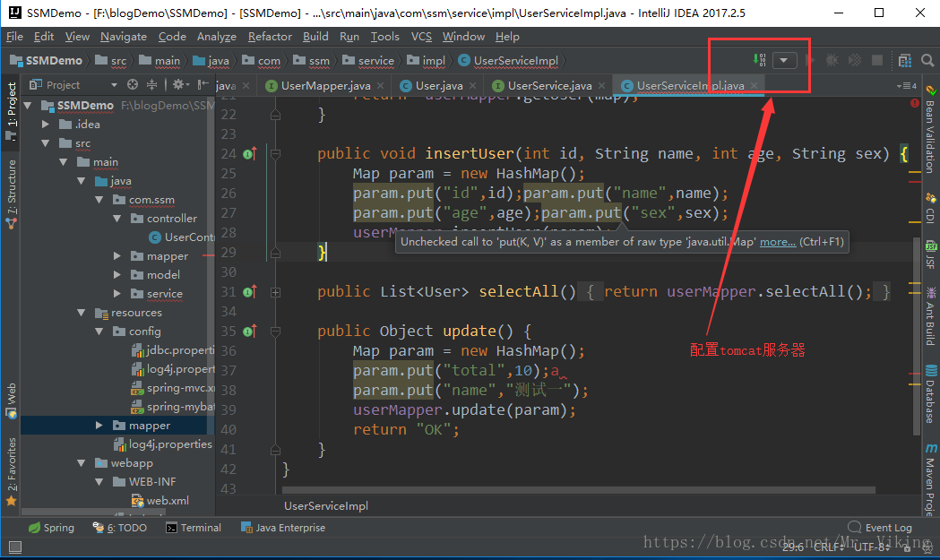This screenshot has height=560, width=940.
Task: Click Collapse All icon in Project panel
Action: pos(151,84)
